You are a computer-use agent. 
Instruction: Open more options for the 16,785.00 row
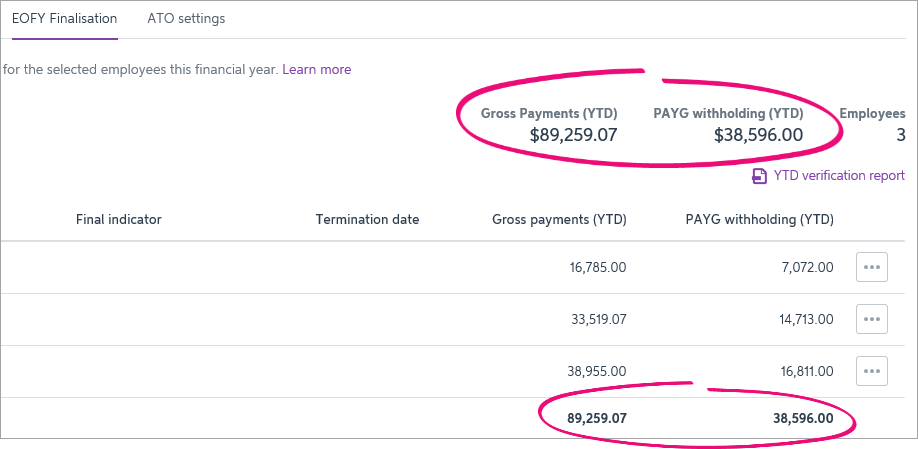871,267
